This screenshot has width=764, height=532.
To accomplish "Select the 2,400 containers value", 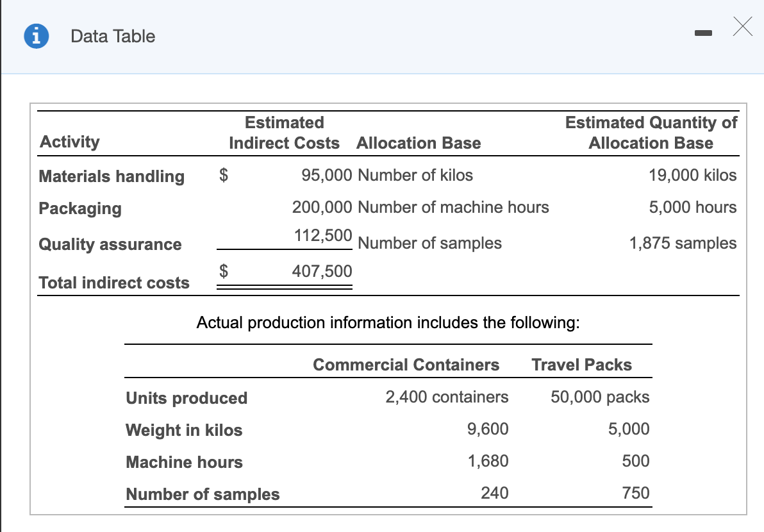I will pyautogui.click(x=447, y=397).
